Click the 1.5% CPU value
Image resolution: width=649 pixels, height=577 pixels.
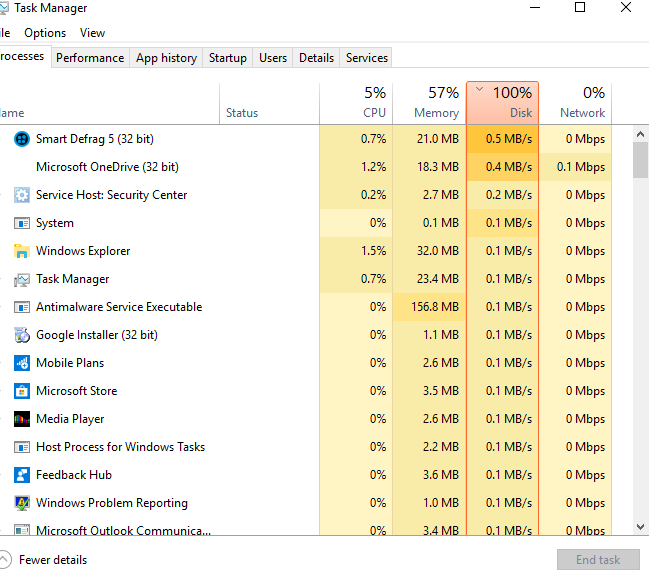[x=373, y=251]
